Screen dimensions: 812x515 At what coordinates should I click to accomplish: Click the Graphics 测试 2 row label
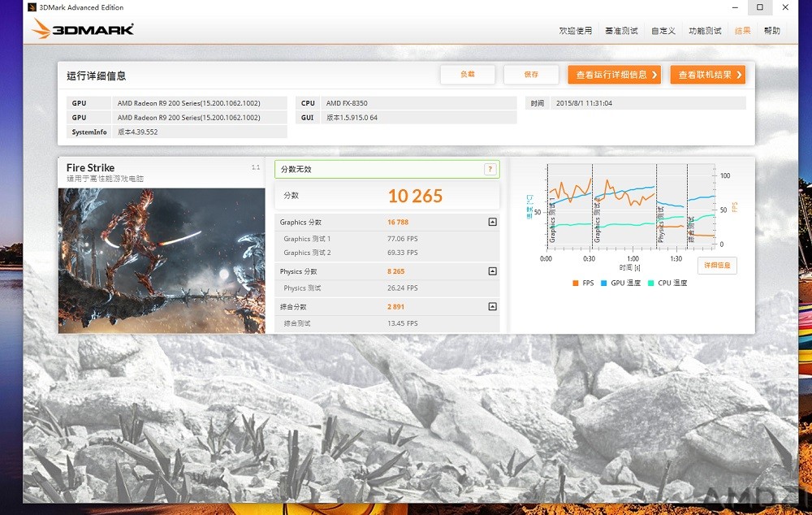coord(307,253)
